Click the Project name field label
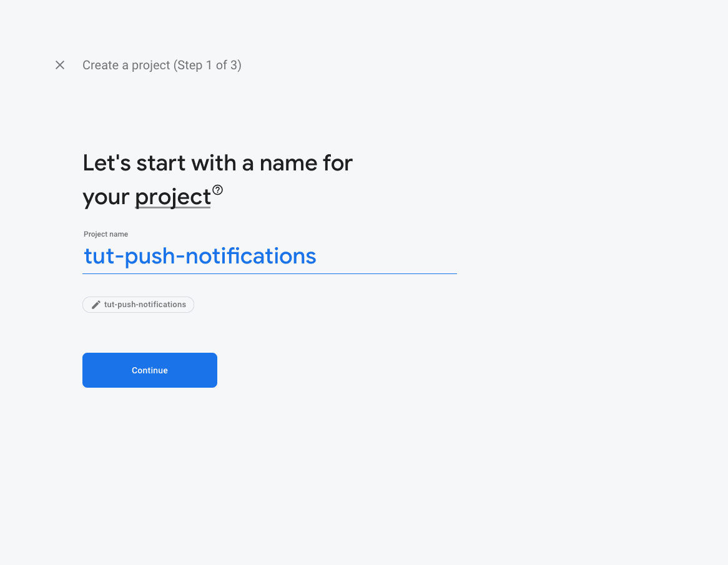Screen dimensions: 728x565 coord(106,234)
